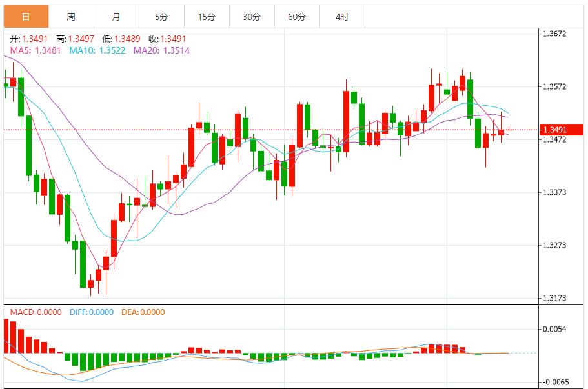Click the -0.0065 MACD axis label
The height and width of the screenshot is (389, 588).
click(555, 382)
